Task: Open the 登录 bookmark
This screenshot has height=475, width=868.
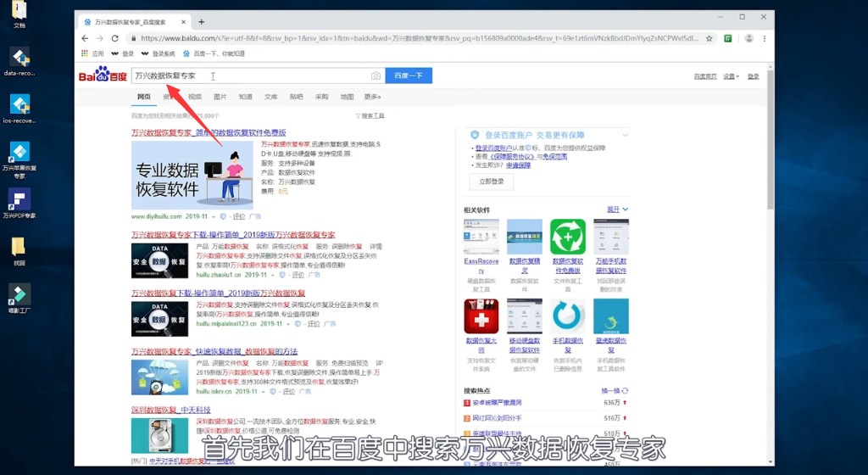Action: pos(123,53)
